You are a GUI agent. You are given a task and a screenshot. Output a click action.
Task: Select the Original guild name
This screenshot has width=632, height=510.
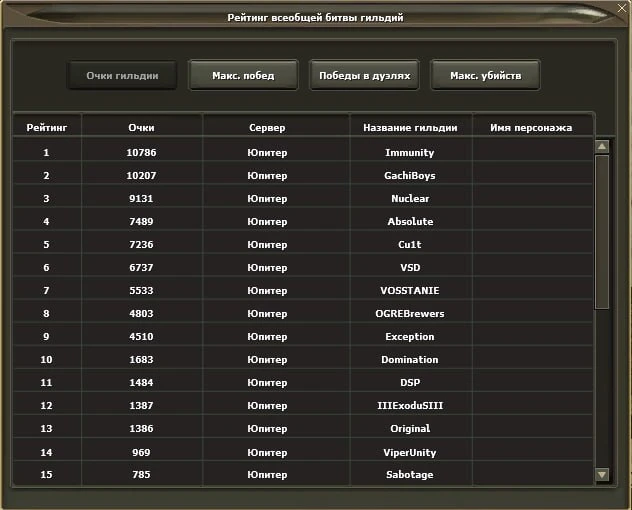(x=410, y=429)
